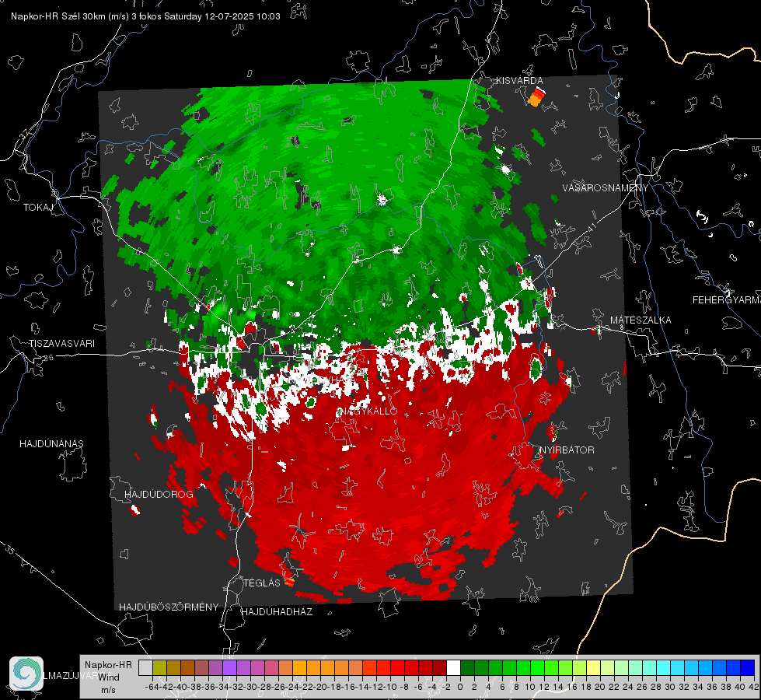
Task: Click the HAJDÚHADHÁZ town label
Action: coord(278,612)
